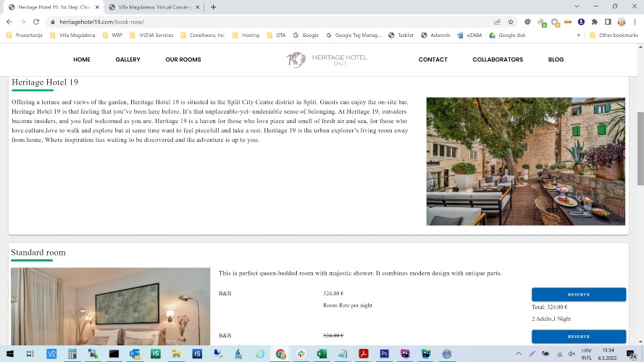644x362 pixels.
Task: Open the Tasklist bookmark
Action: (401, 35)
